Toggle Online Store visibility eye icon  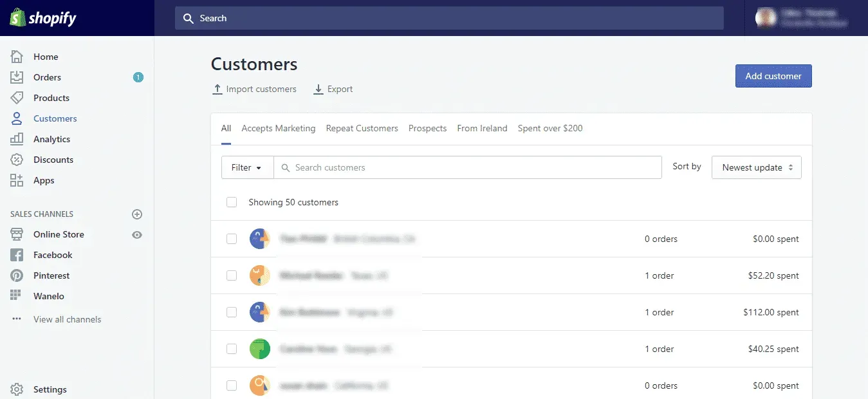136,234
